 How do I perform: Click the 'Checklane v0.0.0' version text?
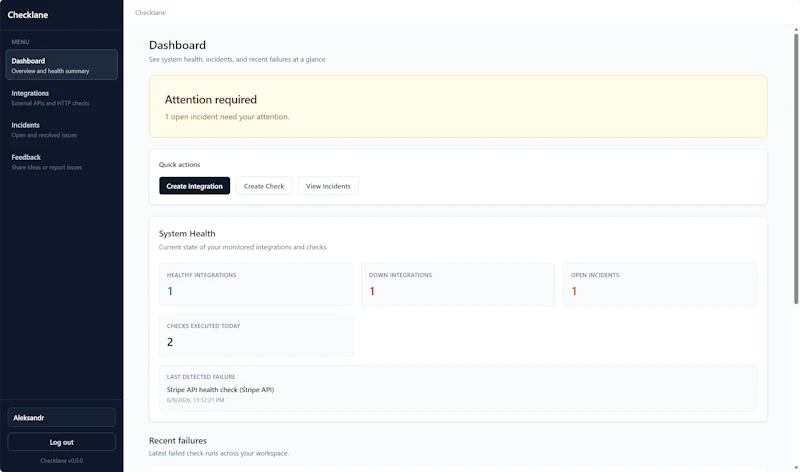coord(61,460)
